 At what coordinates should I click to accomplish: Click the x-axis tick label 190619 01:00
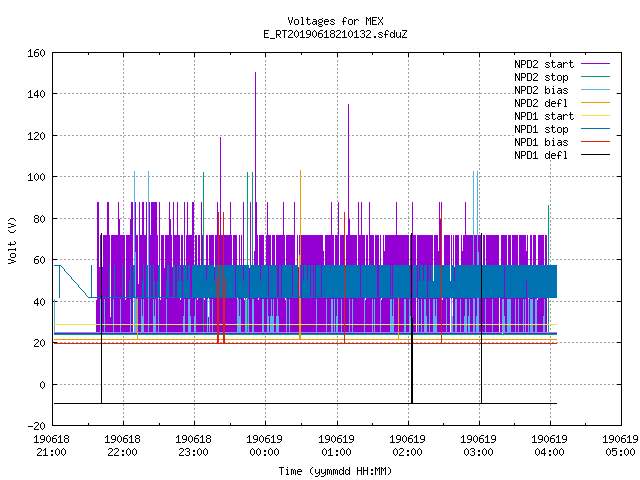coord(336,446)
